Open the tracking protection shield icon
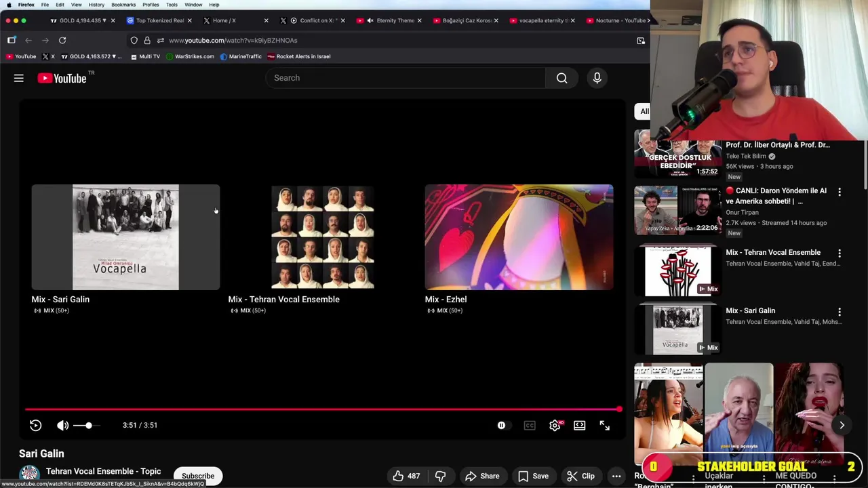This screenshot has height=488, width=868. click(x=134, y=41)
